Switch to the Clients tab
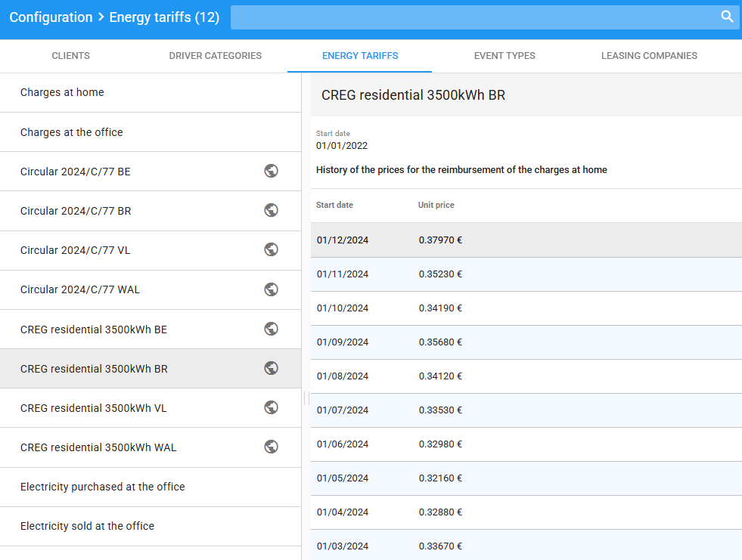 (x=70, y=56)
